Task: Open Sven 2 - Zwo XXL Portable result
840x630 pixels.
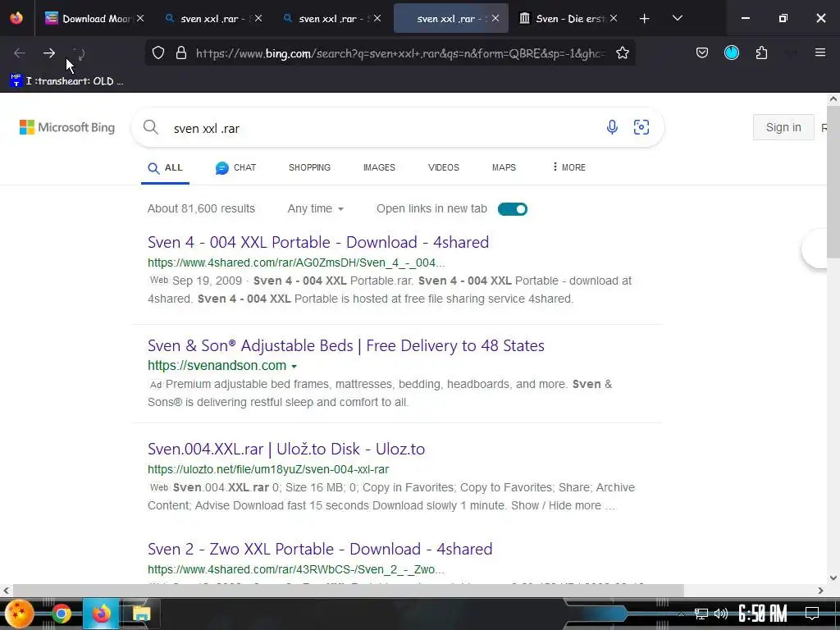Action: 320,549
